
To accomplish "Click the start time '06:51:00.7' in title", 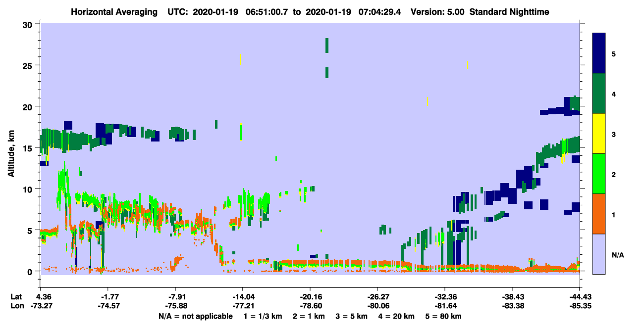I will click(269, 12).
